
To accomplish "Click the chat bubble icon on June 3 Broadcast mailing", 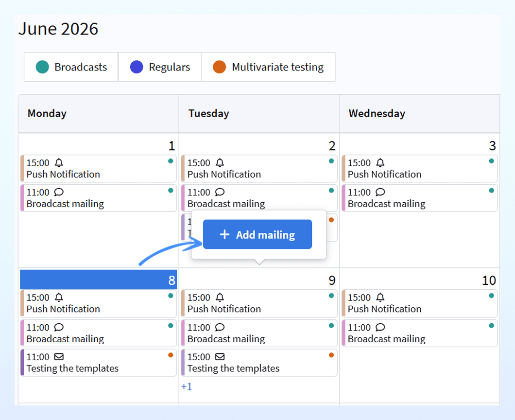I will click(x=380, y=192).
